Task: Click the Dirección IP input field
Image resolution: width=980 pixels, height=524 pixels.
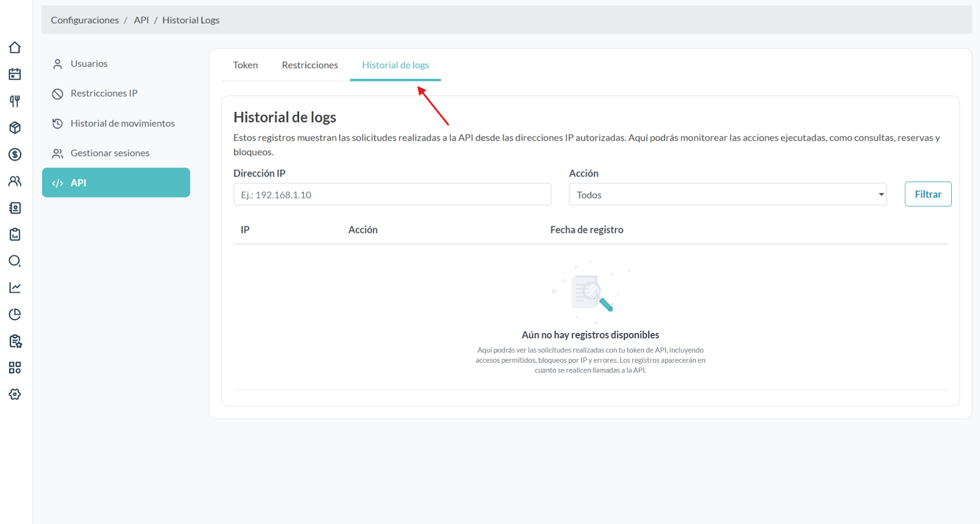Action: pyautogui.click(x=392, y=195)
